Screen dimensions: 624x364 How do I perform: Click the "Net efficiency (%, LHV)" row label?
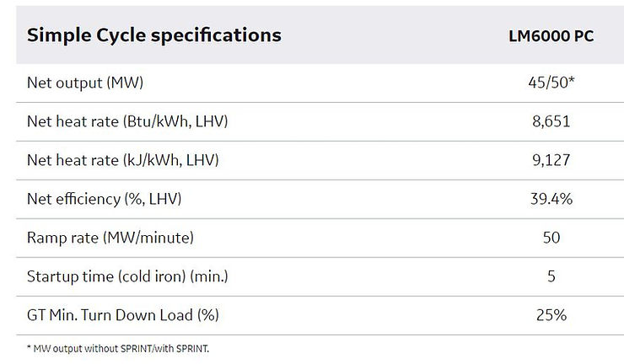[105, 199]
